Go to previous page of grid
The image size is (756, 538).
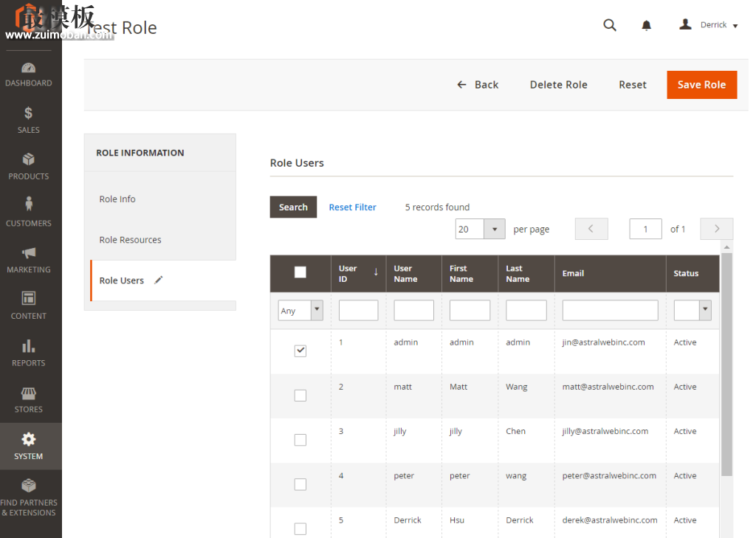(x=591, y=229)
